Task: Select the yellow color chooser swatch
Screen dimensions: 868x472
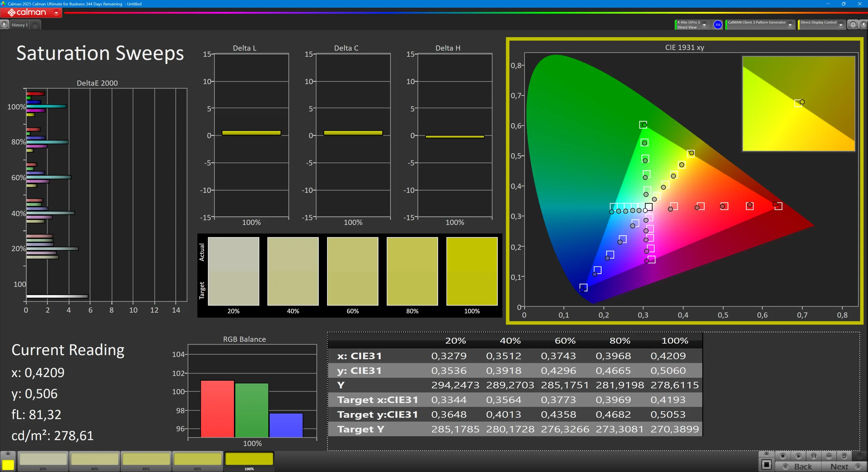Action: click(x=8, y=465)
